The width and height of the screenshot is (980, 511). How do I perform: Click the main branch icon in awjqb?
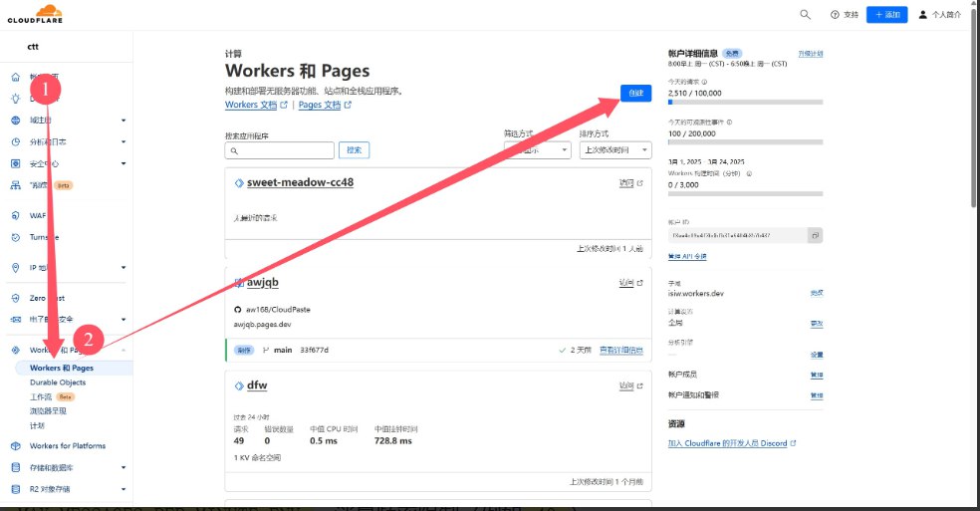coord(266,351)
